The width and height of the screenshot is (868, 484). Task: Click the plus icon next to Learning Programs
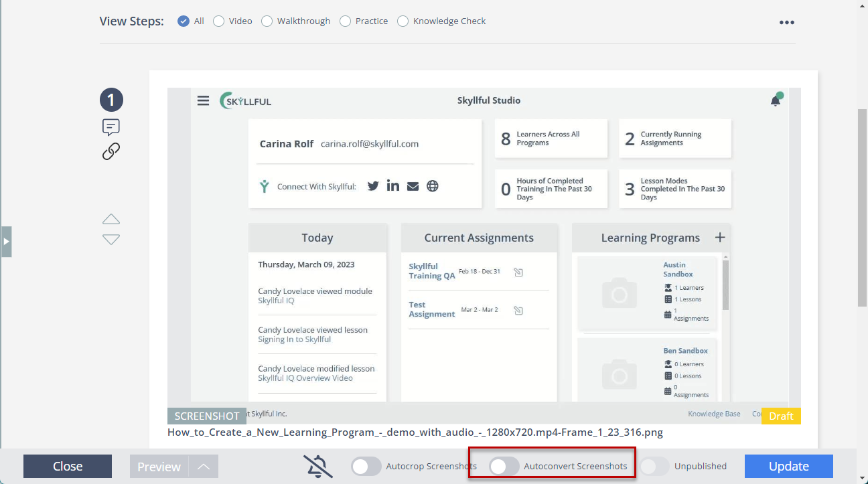tap(720, 237)
